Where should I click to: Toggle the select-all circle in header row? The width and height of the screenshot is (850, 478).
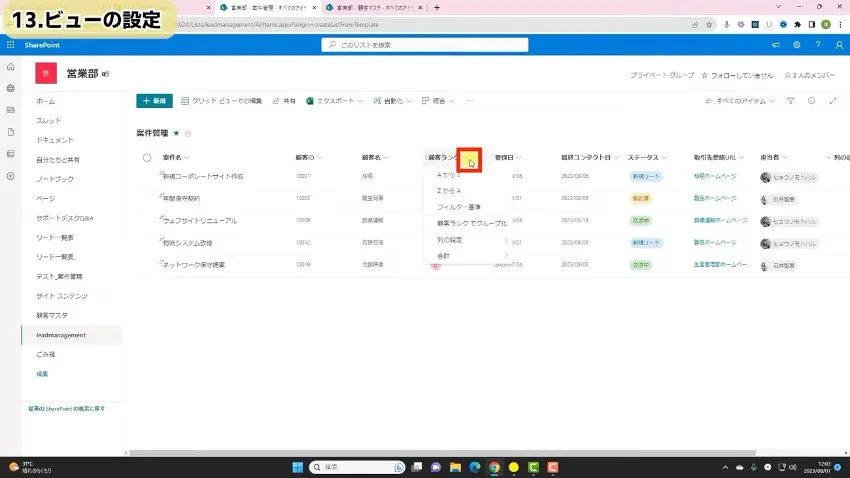tap(147, 157)
